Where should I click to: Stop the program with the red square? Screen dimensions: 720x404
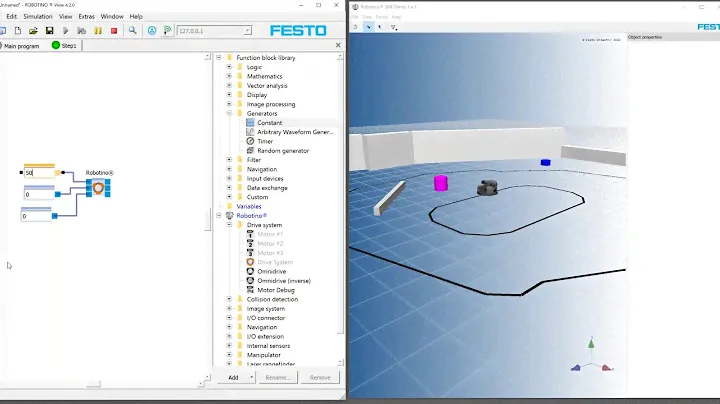[114, 31]
